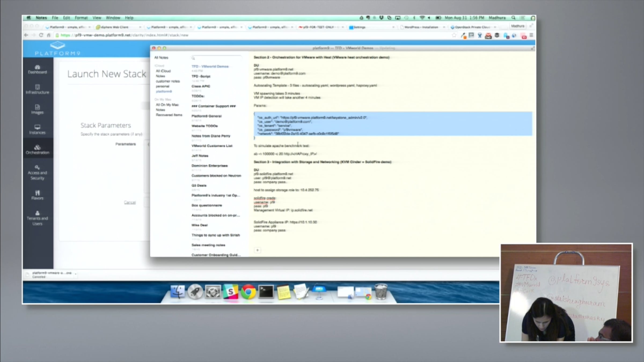
Task: Select the customer notes folder in Notes
Action: pyautogui.click(x=168, y=81)
